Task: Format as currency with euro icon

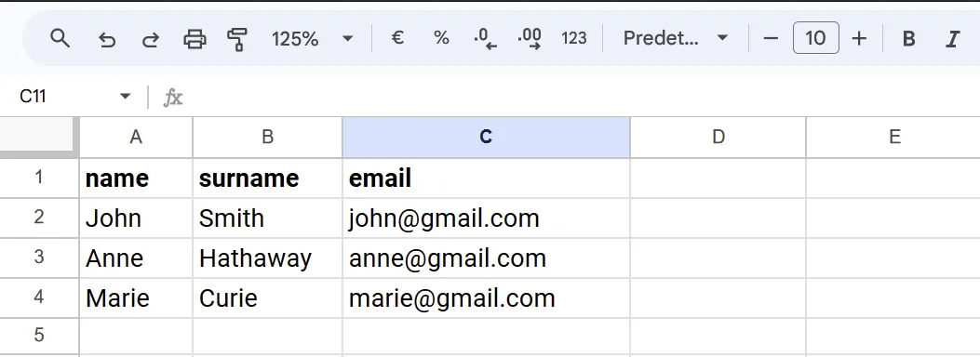Action: (396, 39)
